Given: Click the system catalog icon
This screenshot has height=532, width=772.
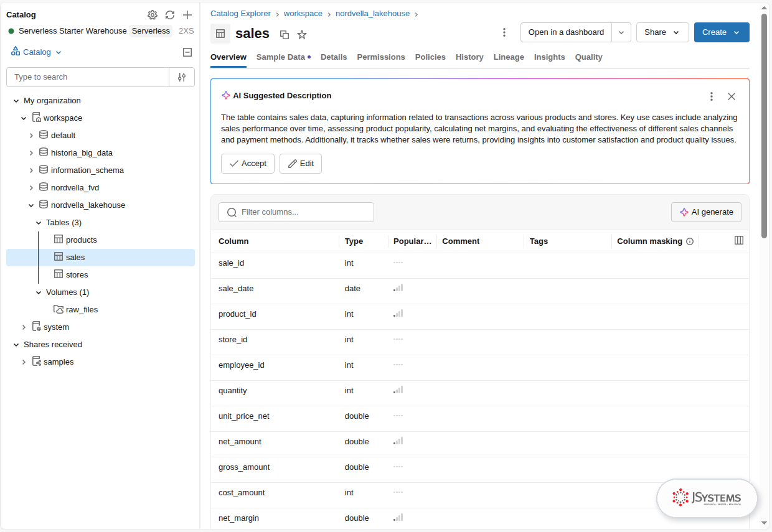Looking at the screenshot, I should pos(36,327).
